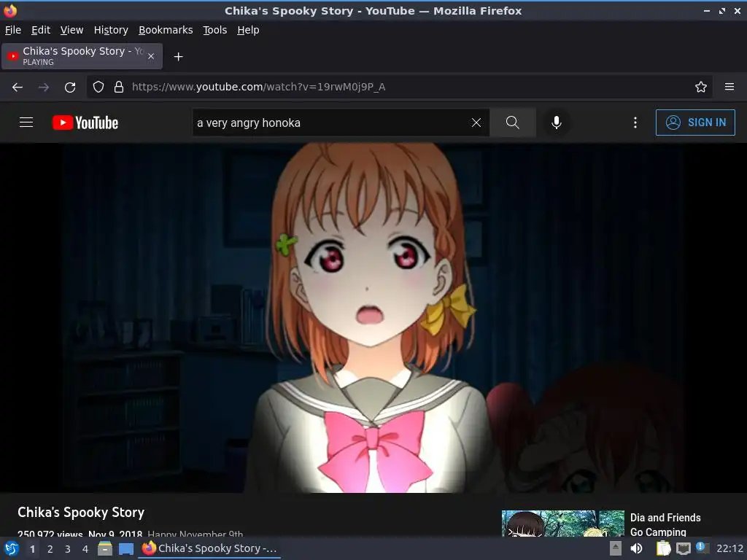
Task: Open a new tab
Action: point(178,57)
